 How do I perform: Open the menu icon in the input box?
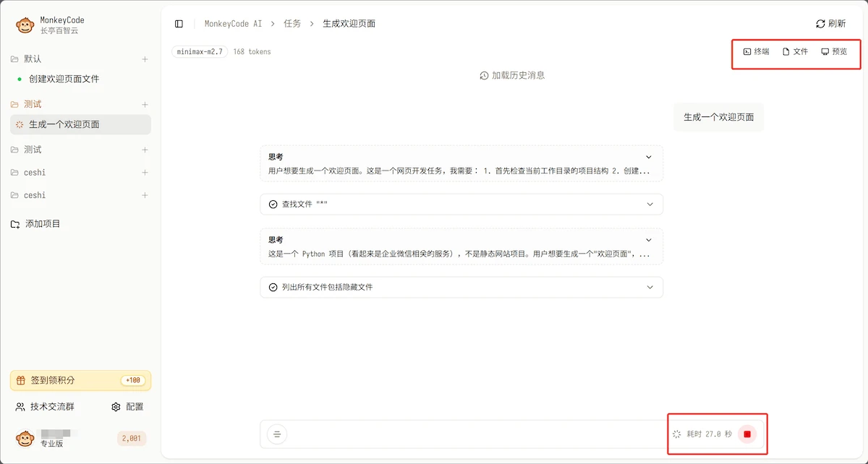277,434
